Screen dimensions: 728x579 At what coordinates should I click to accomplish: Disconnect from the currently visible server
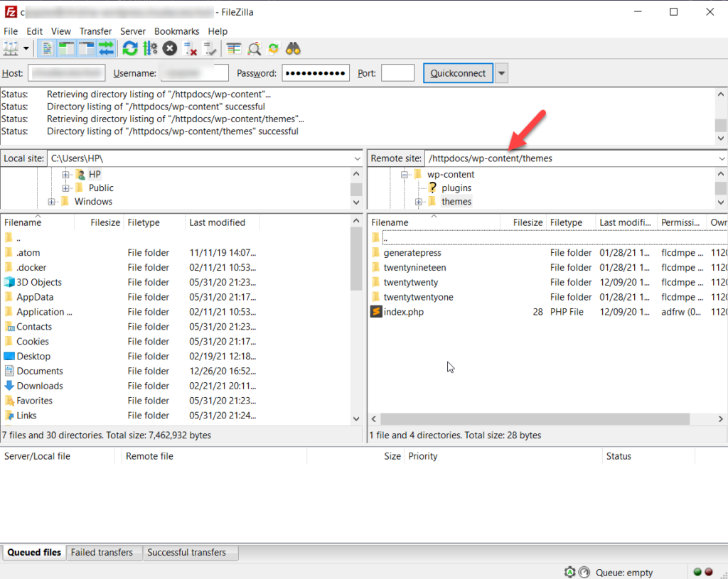190,49
